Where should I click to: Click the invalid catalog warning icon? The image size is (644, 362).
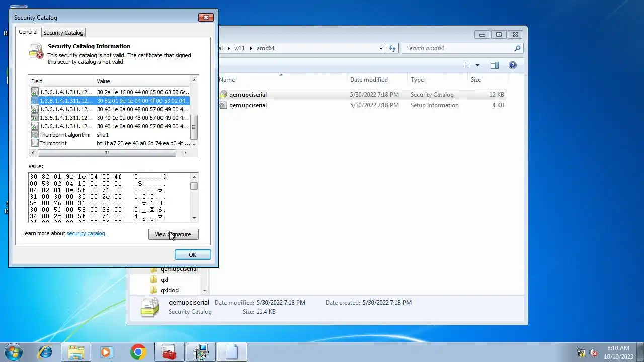click(x=36, y=51)
